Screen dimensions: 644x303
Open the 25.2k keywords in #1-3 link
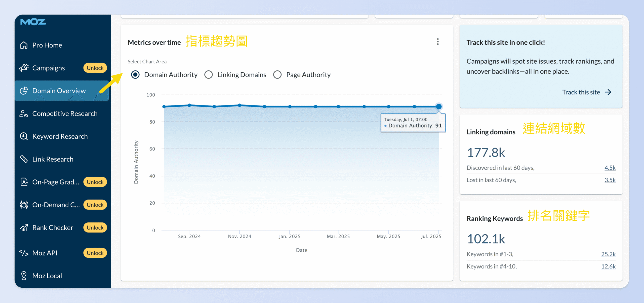(x=609, y=254)
